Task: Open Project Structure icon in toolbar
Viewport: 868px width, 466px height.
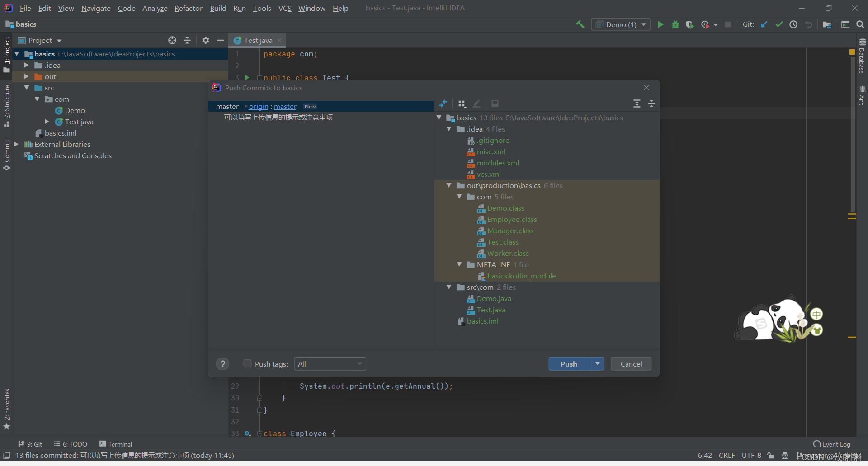Action: tap(827, 24)
